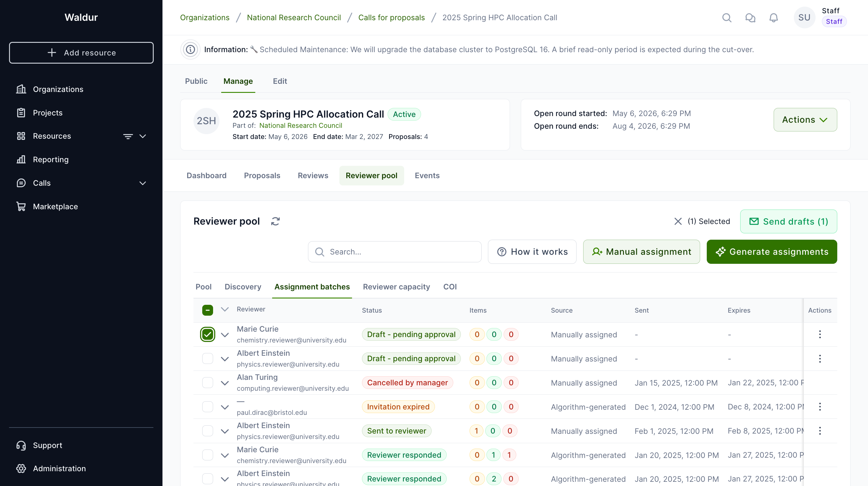Open National Research Council link under Part of
Image resolution: width=868 pixels, height=486 pixels.
tap(300, 125)
